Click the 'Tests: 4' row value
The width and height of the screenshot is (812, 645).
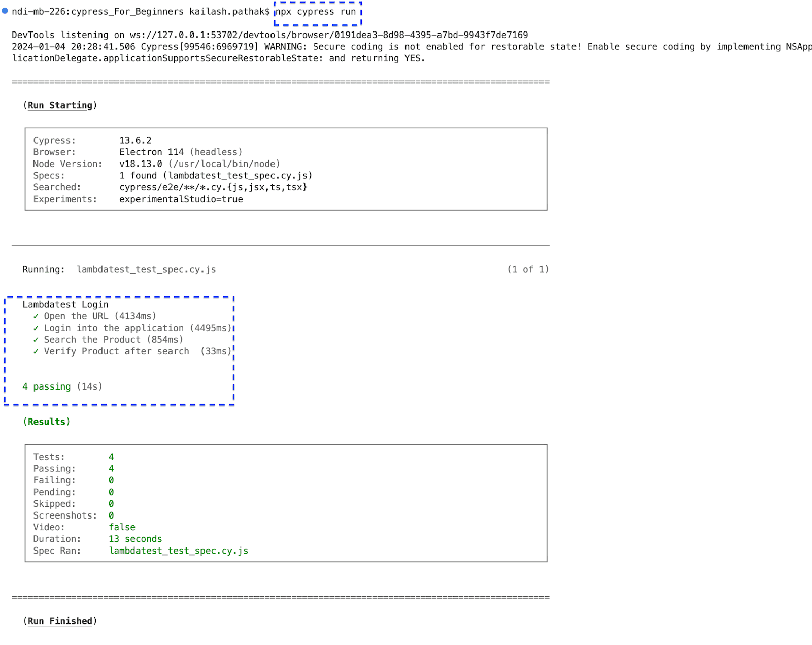pos(111,457)
